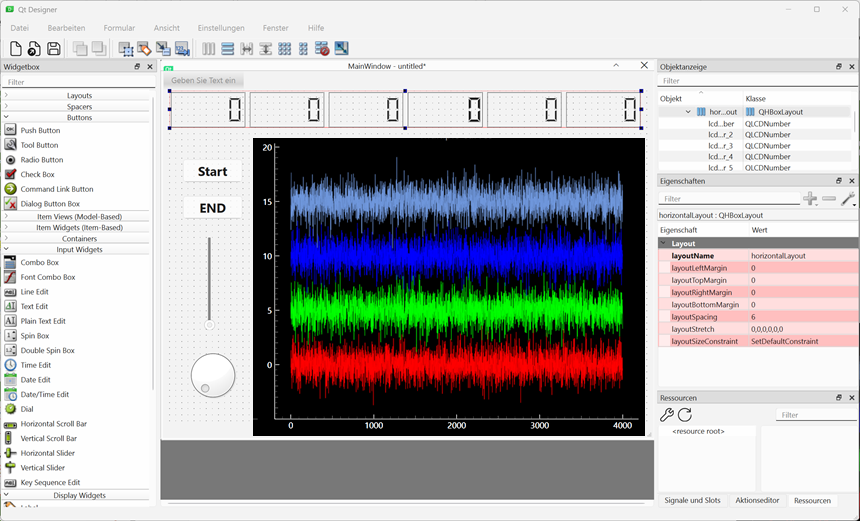
Task: Apply horizontal layout via toolbar icon
Action: point(208,49)
